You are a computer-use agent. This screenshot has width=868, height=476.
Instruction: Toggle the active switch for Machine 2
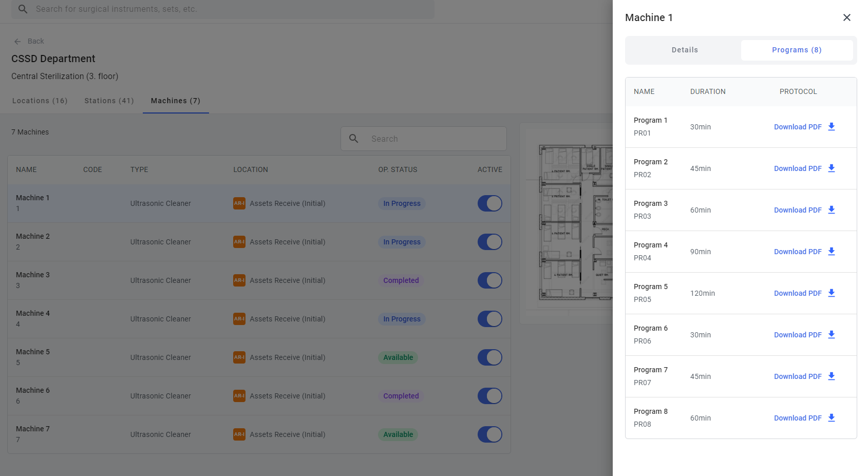[x=490, y=242]
